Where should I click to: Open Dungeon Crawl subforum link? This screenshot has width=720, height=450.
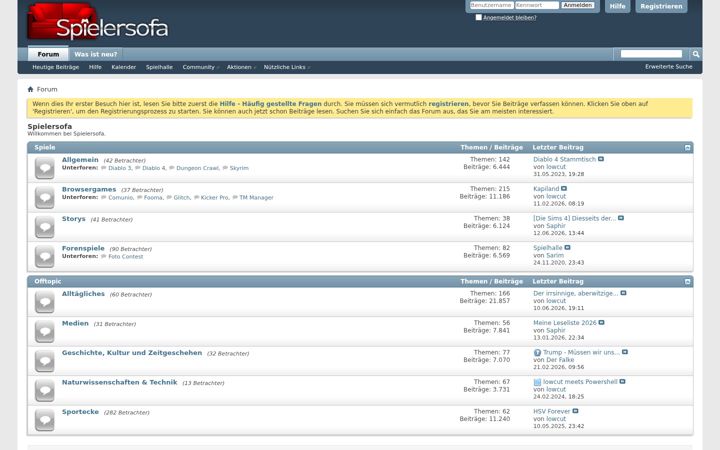click(197, 168)
